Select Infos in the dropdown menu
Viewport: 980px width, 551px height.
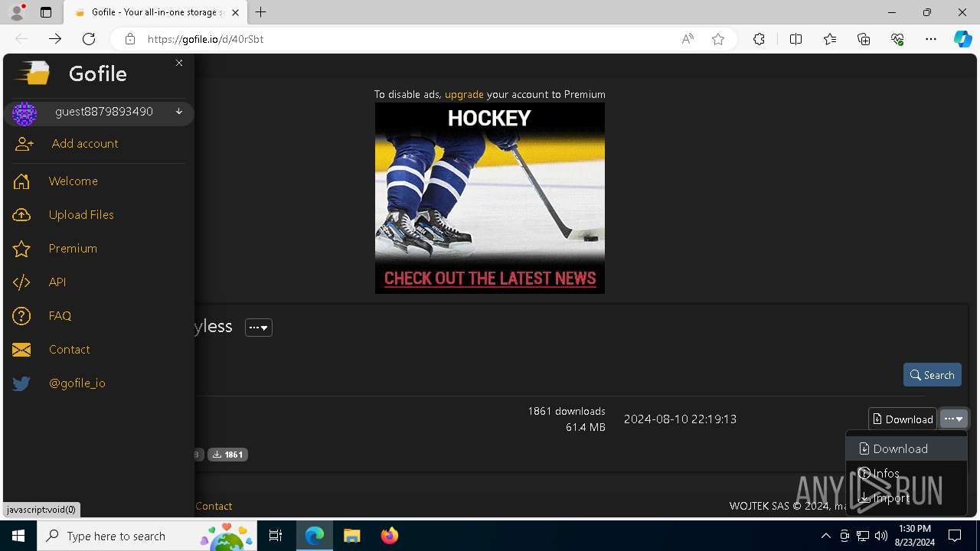(x=906, y=474)
